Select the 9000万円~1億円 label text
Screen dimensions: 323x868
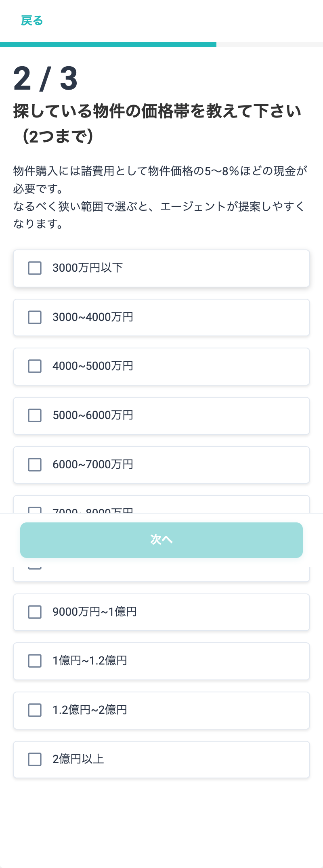(x=94, y=612)
